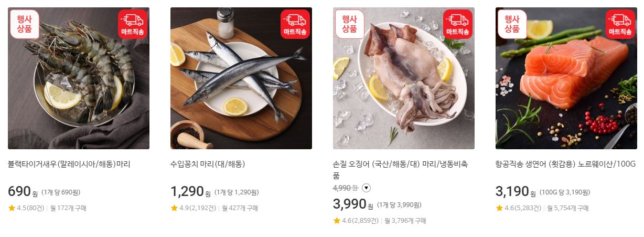Viewport: 644px width, 237px height.
Task: Open the 블랙타이거새우 product title link
Action: pos(69,164)
